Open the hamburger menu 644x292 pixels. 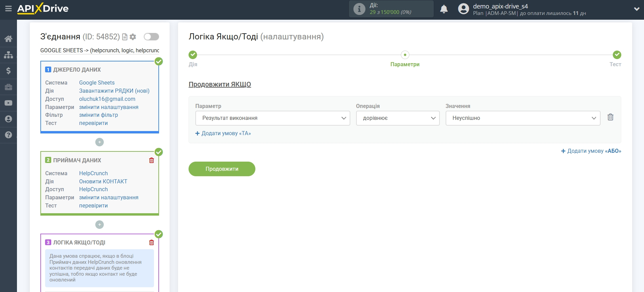pyautogui.click(x=8, y=8)
